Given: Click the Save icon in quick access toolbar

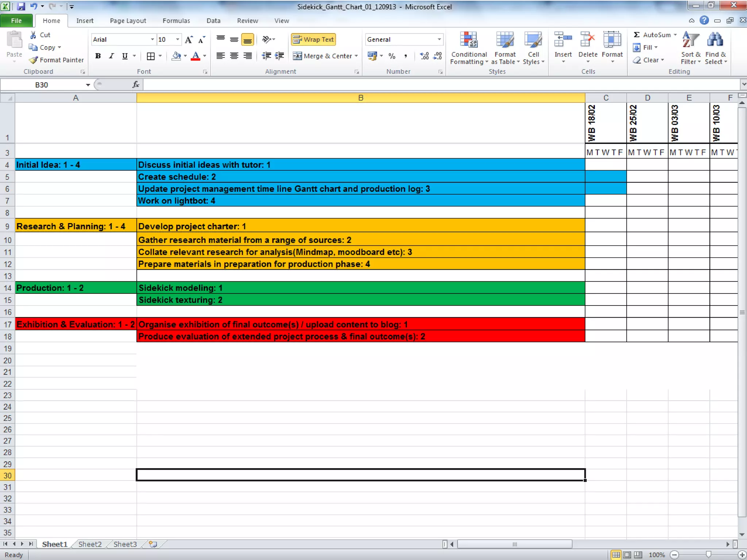Looking at the screenshot, I should coord(21,6).
